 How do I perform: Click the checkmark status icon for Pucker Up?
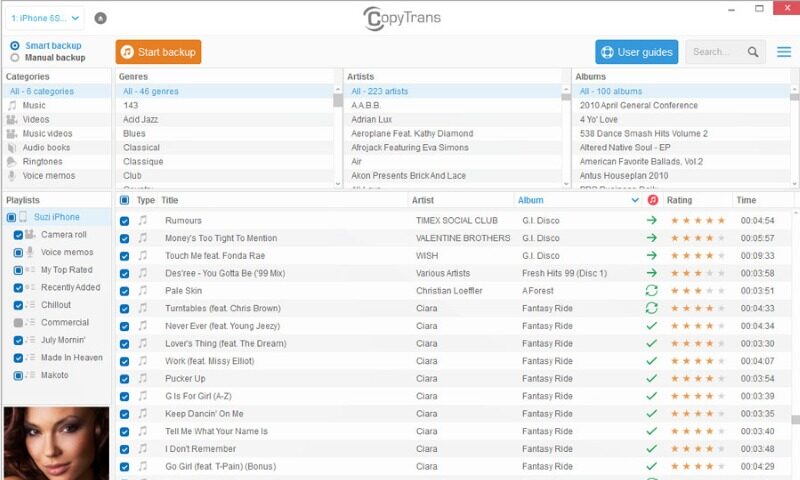(652, 378)
